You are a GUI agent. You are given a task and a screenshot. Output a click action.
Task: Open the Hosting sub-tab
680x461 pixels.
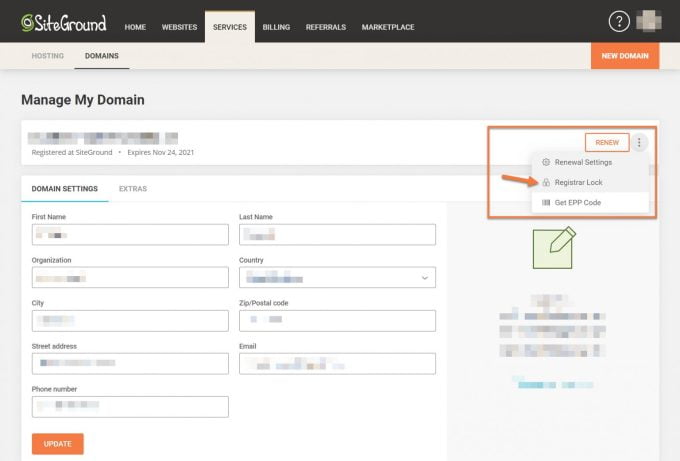point(47,56)
